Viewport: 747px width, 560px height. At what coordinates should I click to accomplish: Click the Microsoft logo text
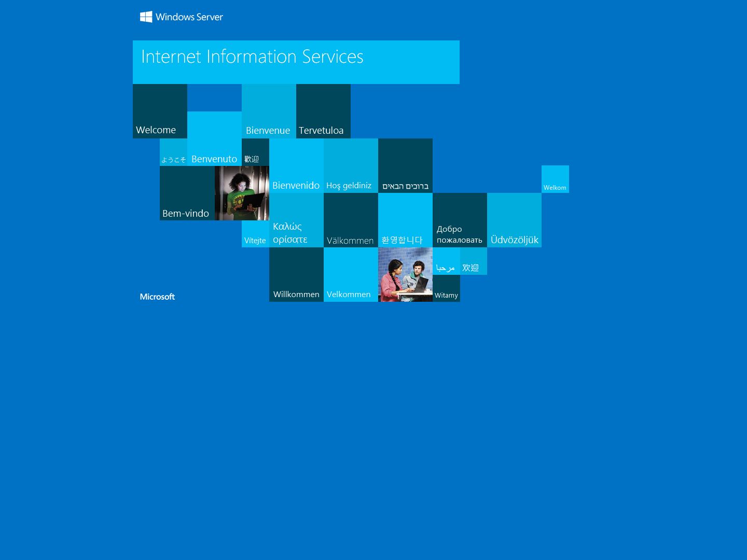pos(157,297)
